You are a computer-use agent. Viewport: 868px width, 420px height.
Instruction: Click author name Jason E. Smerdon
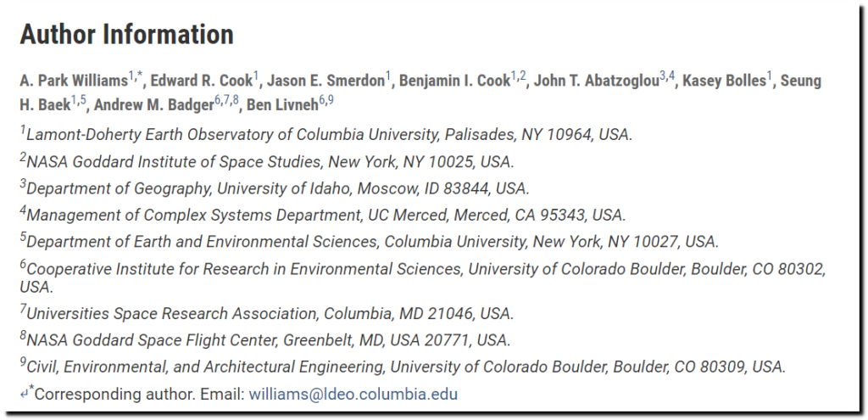[x=325, y=81]
